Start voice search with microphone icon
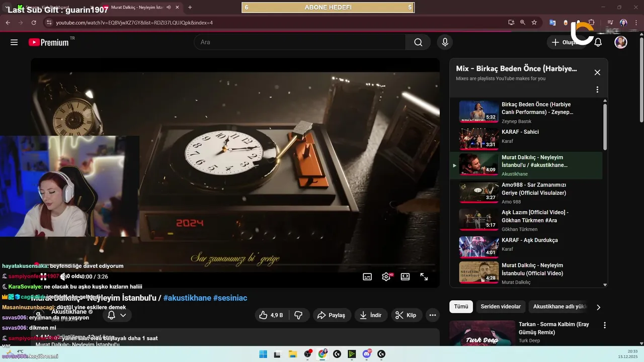The width and height of the screenshot is (644, 362). (445, 42)
